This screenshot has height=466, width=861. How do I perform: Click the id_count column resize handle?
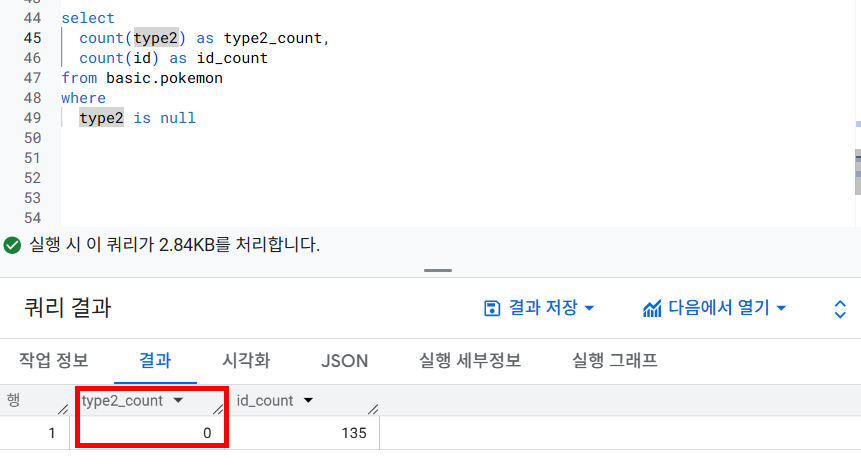(x=372, y=407)
